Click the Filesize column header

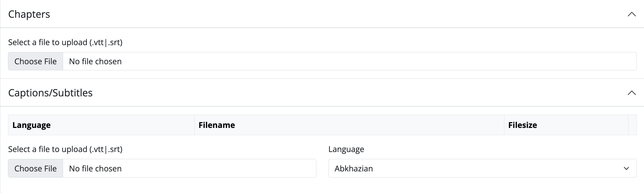pyautogui.click(x=523, y=125)
